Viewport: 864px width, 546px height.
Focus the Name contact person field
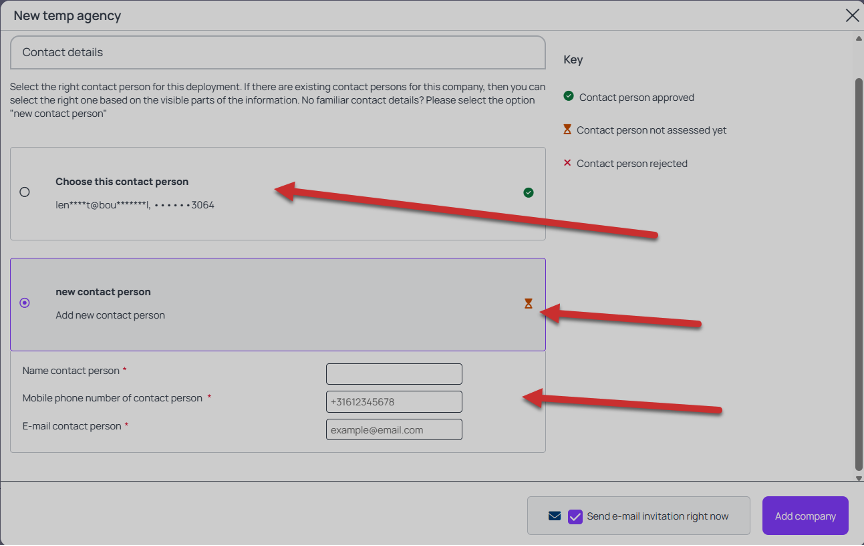click(394, 374)
